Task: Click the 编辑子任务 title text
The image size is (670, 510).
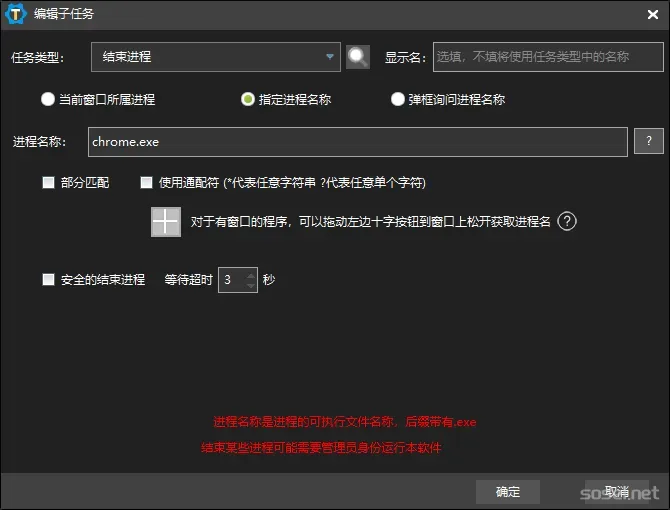Action: click(x=64, y=14)
